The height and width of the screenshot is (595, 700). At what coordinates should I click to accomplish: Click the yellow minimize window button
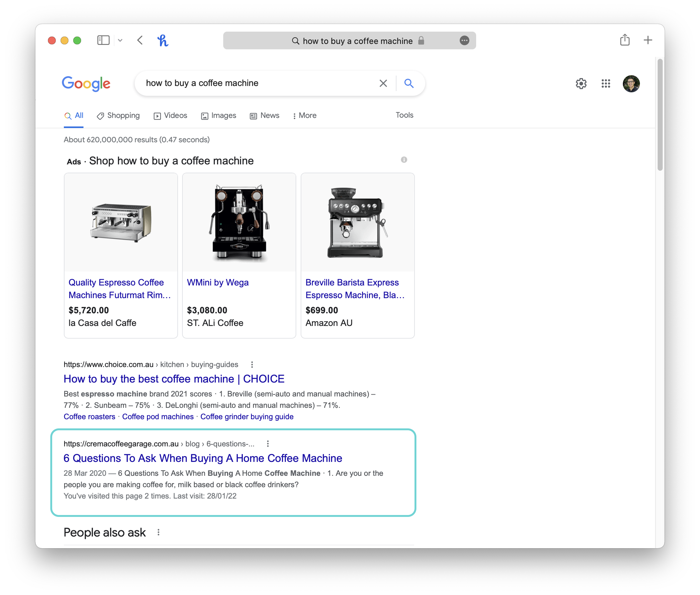64,40
